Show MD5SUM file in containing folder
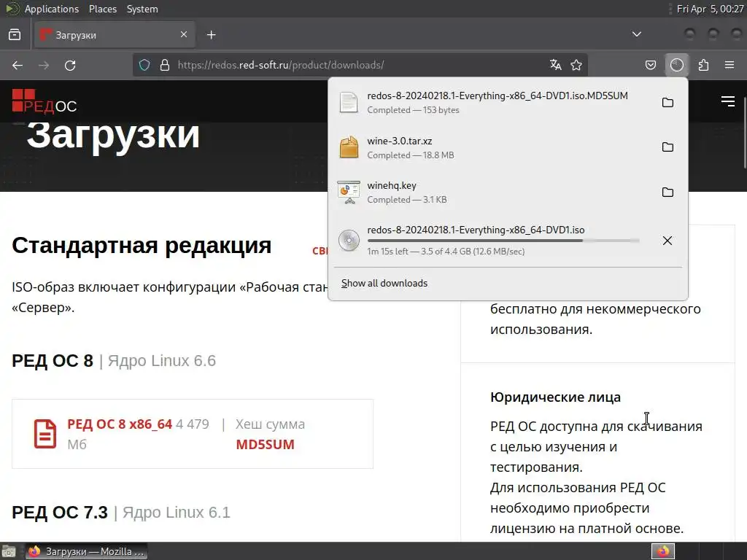 (668, 102)
